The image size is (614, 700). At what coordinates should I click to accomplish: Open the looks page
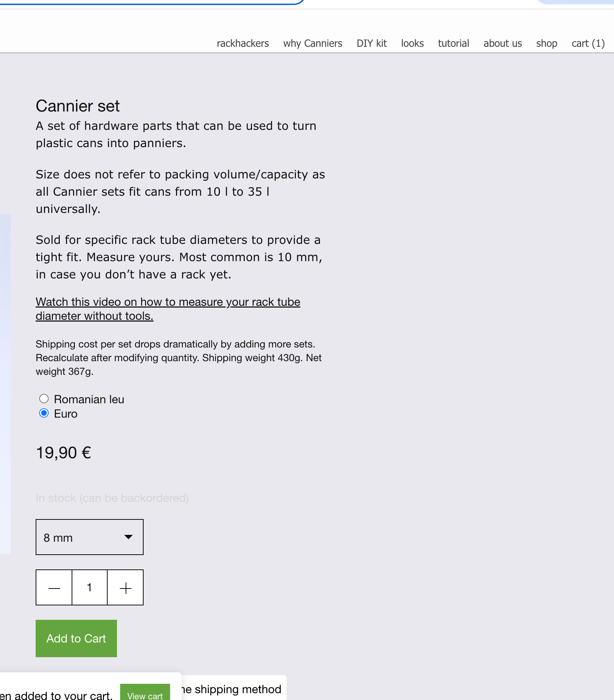412,43
